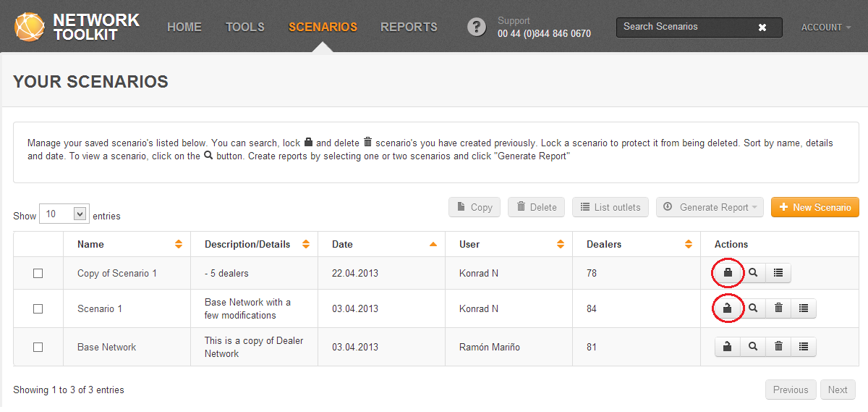Image resolution: width=868 pixels, height=412 pixels.
Task: Go to the Tools menu item
Action: click(245, 28)
